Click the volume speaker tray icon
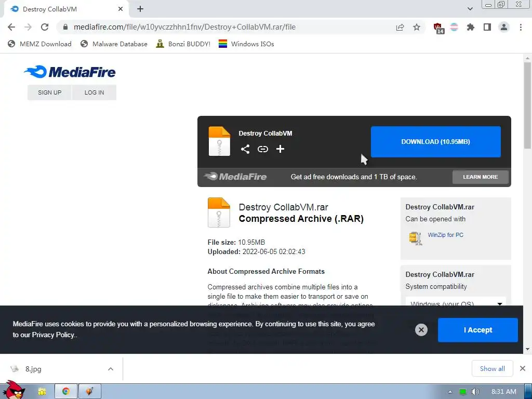Screen dimensions: 532x399 click(x=475, y=392)
